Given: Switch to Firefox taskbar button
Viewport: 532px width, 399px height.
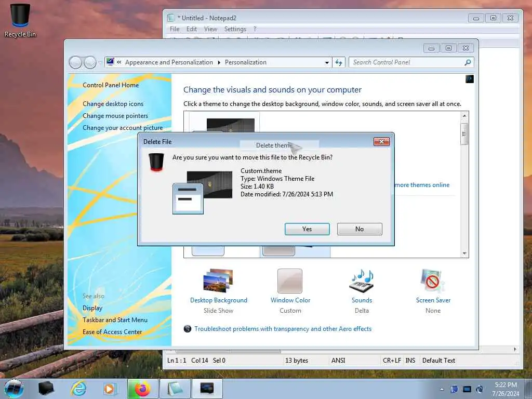Looking at the screenshot, I should coord(142,389).
